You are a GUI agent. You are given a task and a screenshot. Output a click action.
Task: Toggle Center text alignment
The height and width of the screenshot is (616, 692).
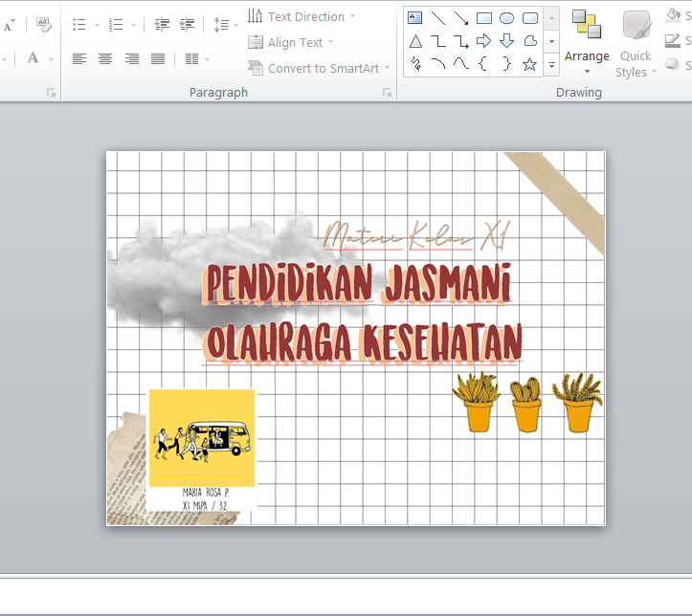pos(105,58)
